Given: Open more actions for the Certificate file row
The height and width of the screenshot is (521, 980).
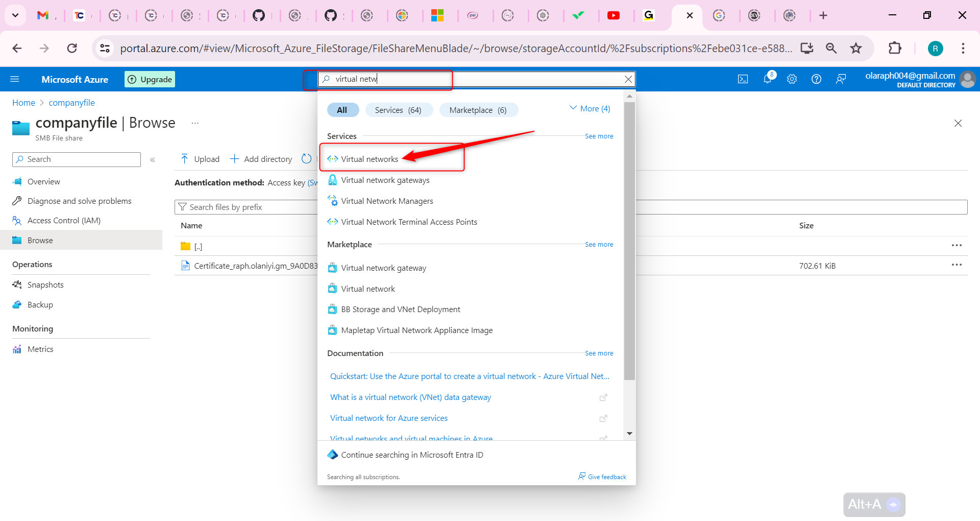Looking at the screenshot, I should coord(957,265).
